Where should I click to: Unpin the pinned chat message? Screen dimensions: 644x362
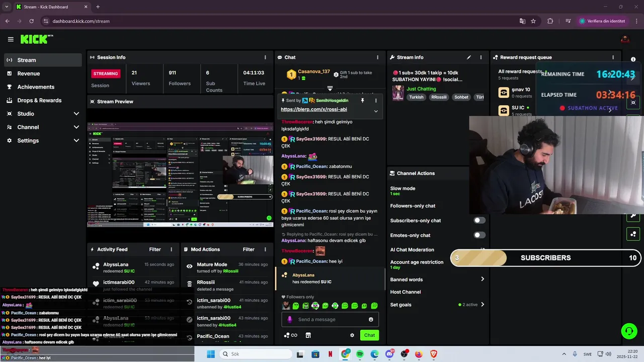point(362,101)
